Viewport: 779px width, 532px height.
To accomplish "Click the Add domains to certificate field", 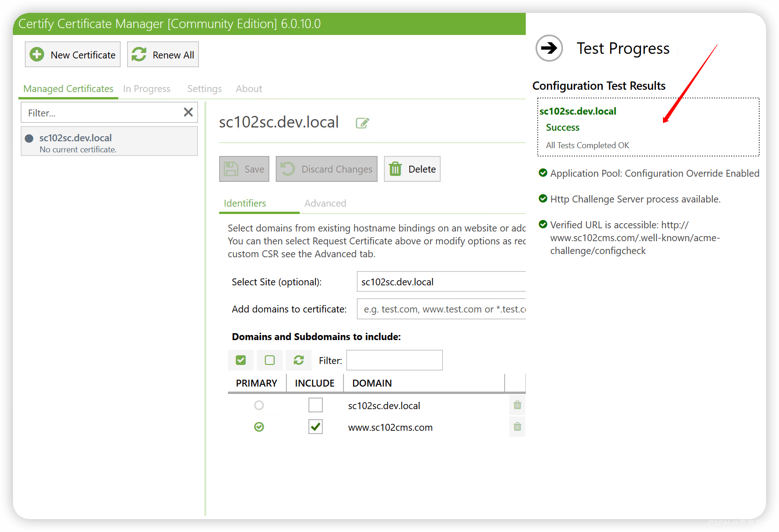I will tap(441, 309).
